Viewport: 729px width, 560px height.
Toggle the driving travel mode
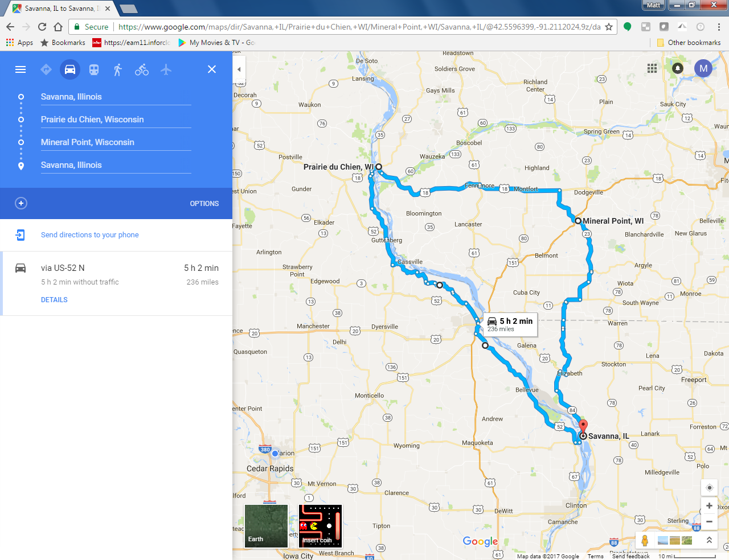point(70,69)
